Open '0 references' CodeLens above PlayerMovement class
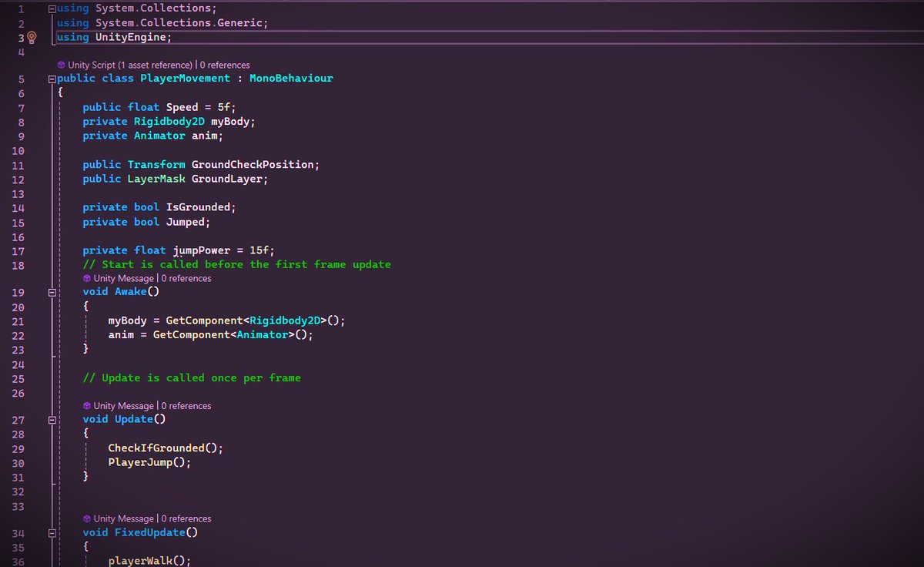The height and width of the screenshot is (567, 924). [x=224, y=65]
